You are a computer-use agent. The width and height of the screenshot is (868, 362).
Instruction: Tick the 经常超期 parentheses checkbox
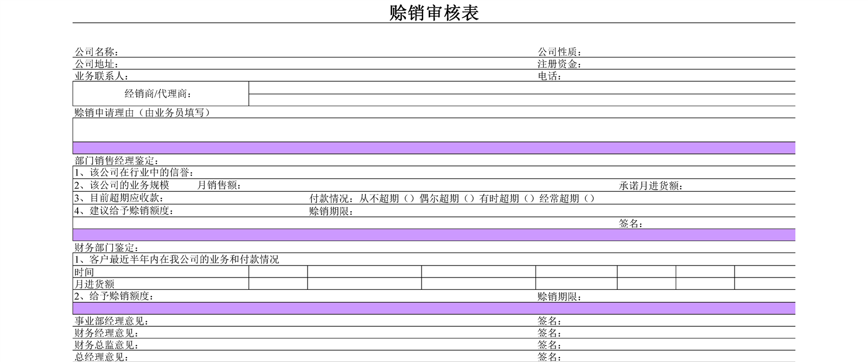(x=589, y=199)
